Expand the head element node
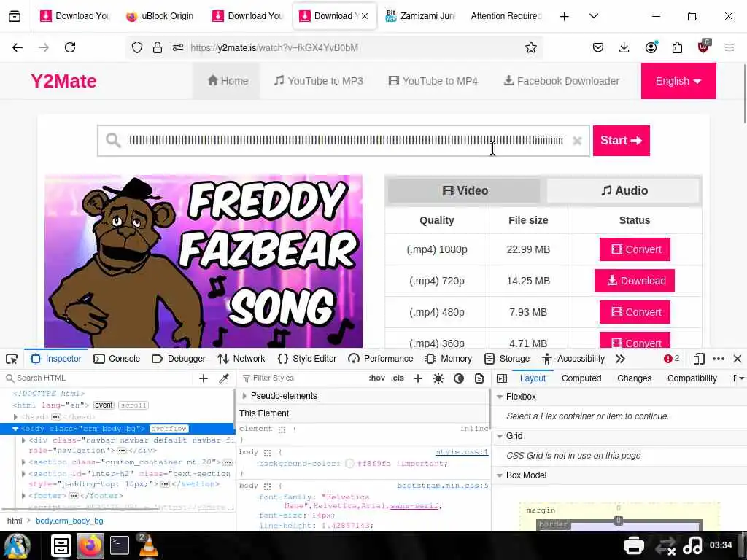Viewport: 747px width, 560px height. (x=15, y=416)
